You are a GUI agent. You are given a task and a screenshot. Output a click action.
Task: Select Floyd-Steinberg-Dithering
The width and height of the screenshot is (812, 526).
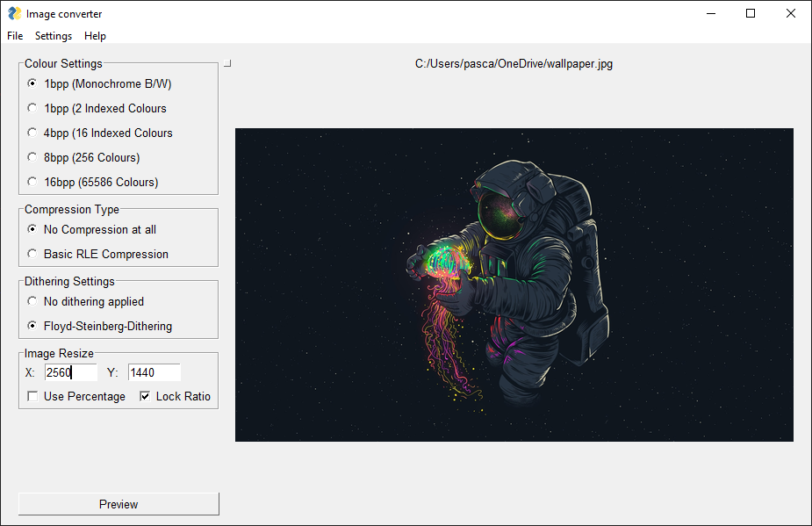pos(32,326)
